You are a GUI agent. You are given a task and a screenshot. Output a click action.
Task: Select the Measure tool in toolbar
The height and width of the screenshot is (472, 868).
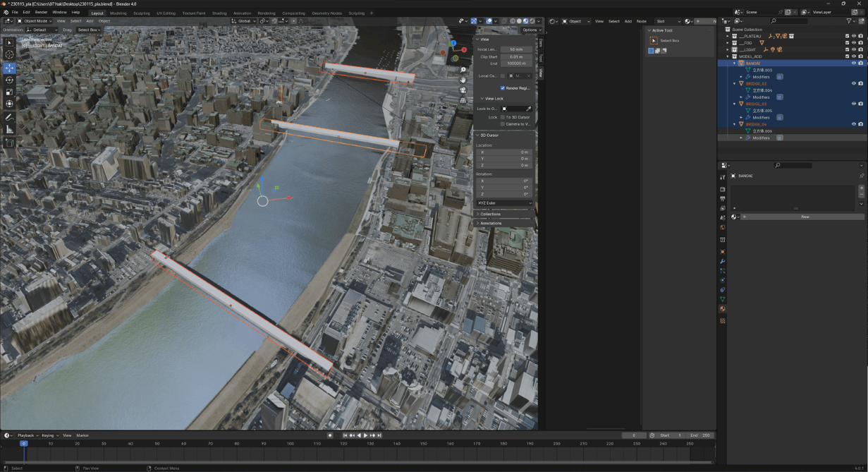pos(9,129)
